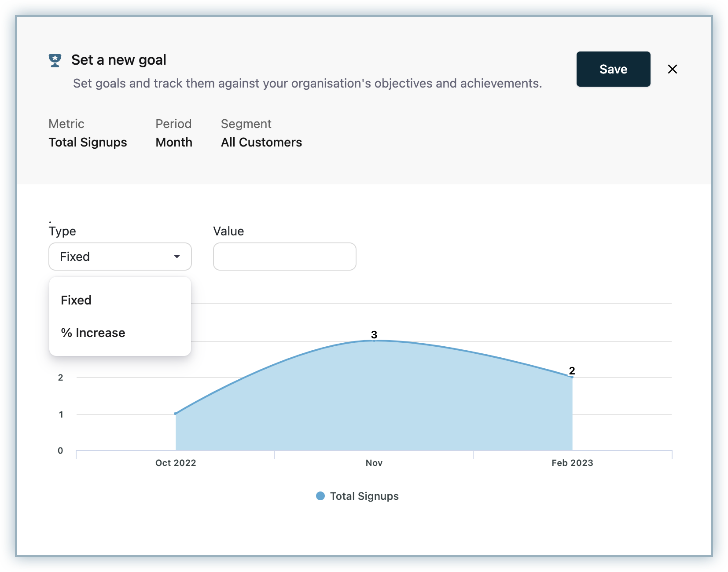This screenshot has width=728, height=572.
Task: Click the Feb 2023 x-axis label
Action: (x=572, y=463)
